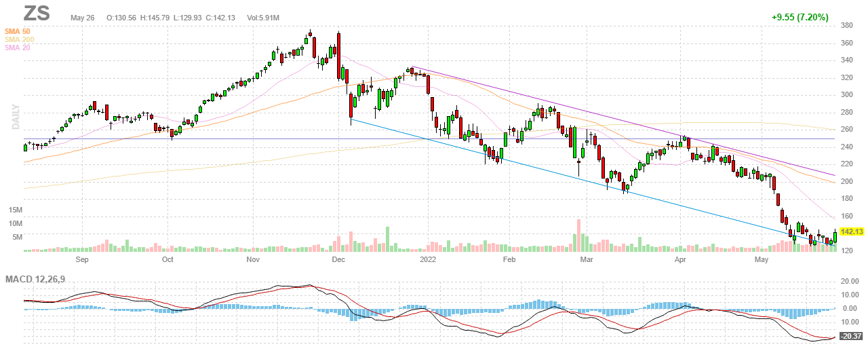Click the 15M volume scale label

coord(15,210)
